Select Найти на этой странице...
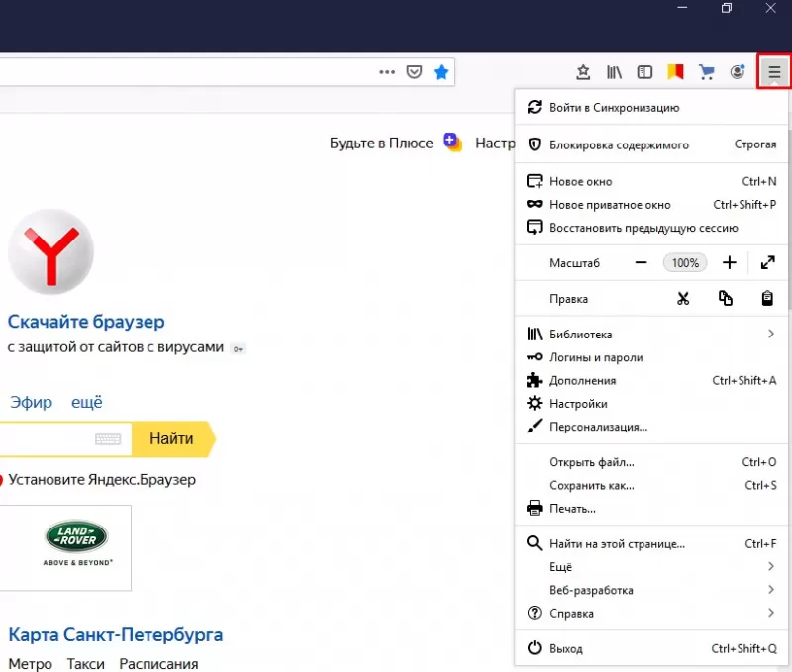The width and height of the screenshot is (792, 672). pyautogui.click(x=650, y=543)
